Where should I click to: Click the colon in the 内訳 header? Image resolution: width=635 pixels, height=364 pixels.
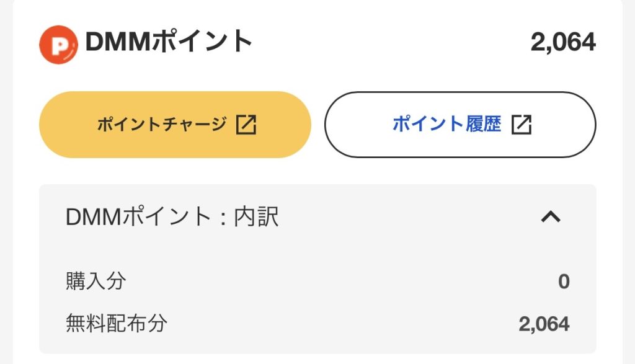pos(221,217)
